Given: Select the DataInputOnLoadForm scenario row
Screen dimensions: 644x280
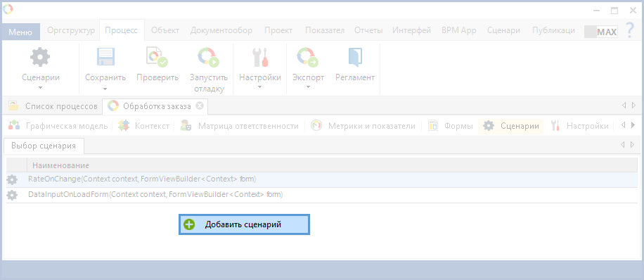Looking at the screenshot, I should tap(322, 195).
